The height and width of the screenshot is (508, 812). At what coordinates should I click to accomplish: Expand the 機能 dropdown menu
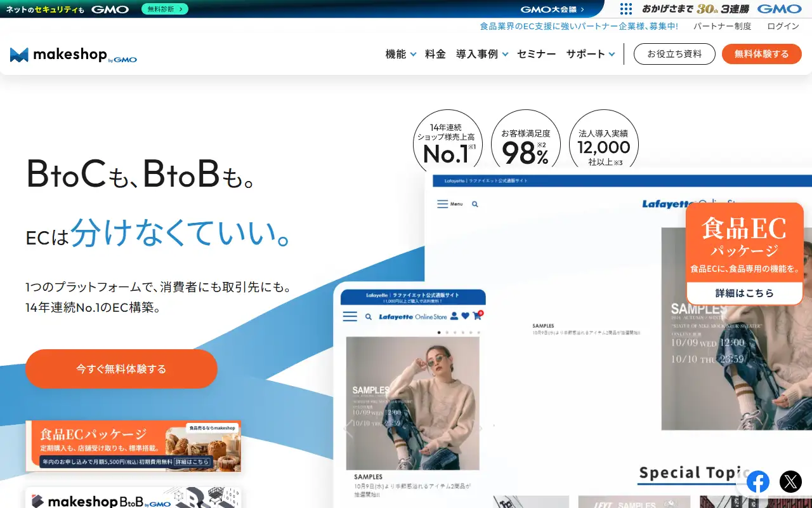[x=401, y=54]
